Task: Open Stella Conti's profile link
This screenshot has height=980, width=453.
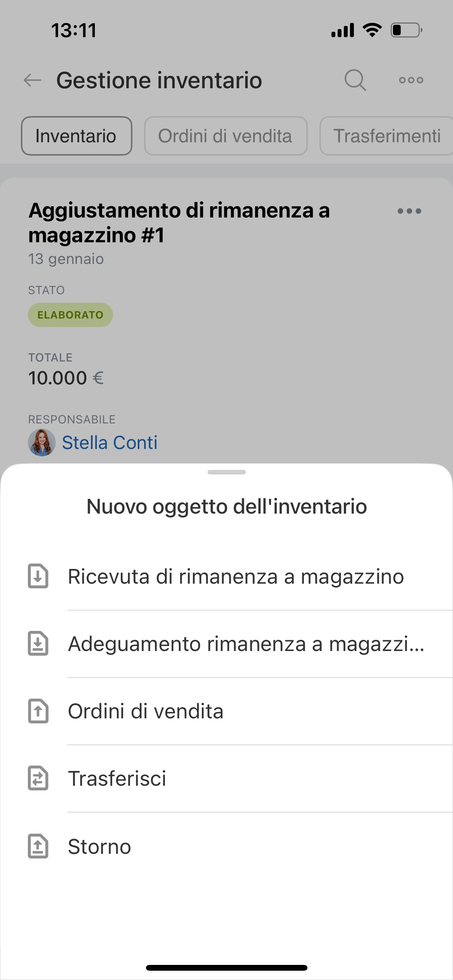Action: point(110,442)
